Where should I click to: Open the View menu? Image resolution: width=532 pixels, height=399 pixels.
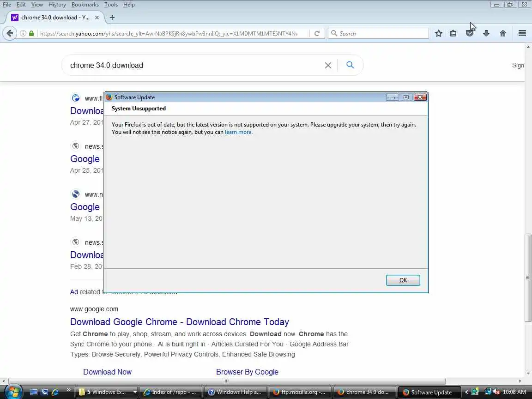pos(37,5)
